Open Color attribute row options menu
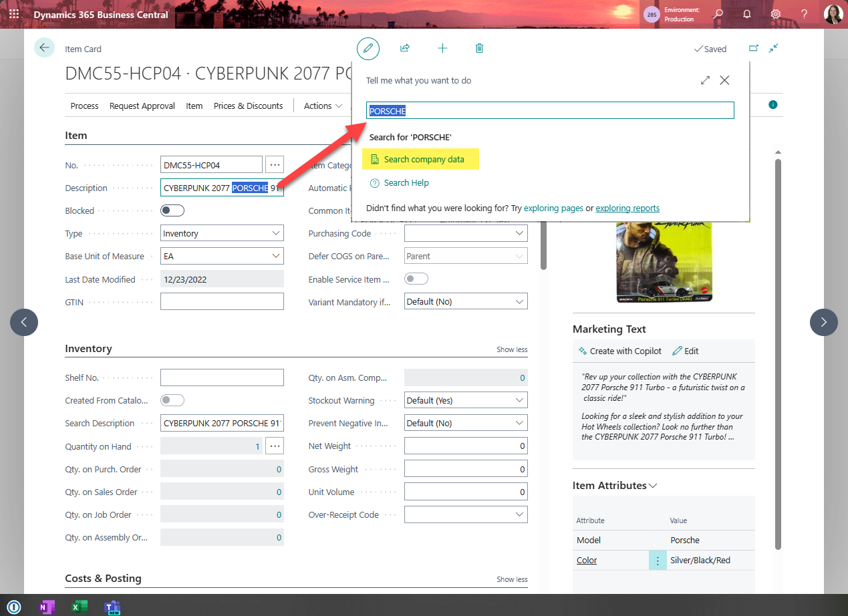Screen dimensions: 848x616 pos(658,561)
